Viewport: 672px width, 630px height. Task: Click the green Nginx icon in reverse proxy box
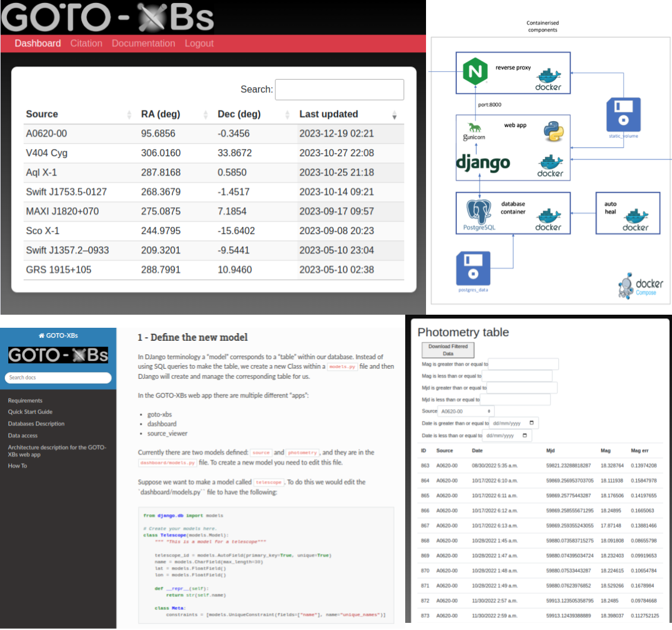[x=475, y=71]
